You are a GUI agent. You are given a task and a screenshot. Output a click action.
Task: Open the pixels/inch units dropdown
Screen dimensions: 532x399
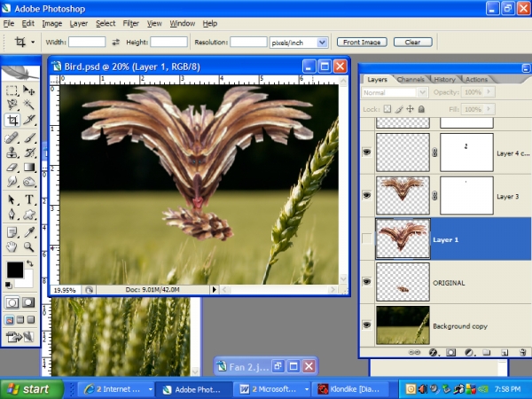(x=322, y=43)
